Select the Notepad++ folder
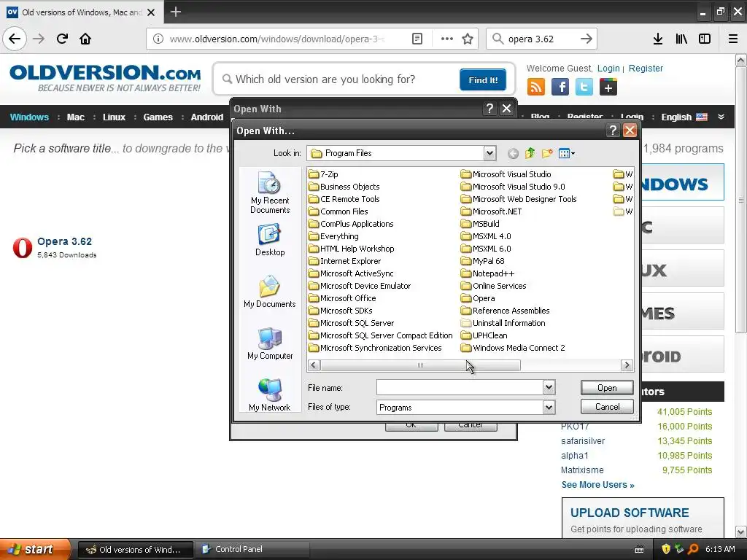The width and height of the screenshot is (747, 560). tap(488, 273)
